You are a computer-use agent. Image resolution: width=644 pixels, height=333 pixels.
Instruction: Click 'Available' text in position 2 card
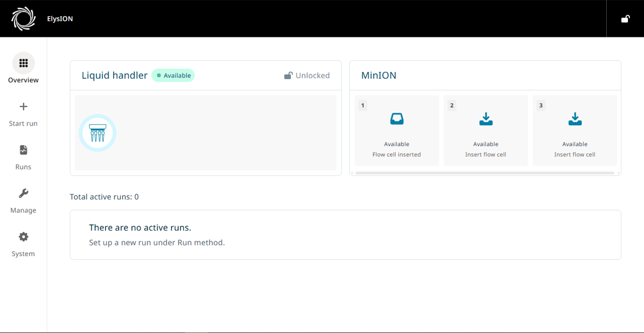(x=486, y=144)
